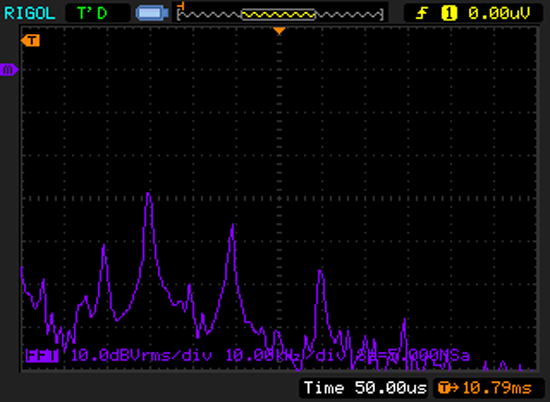The width and height of the screenshot is (550, 402).
Task: Click the 10.79ms trigger offset value
Action: [497, 388]
